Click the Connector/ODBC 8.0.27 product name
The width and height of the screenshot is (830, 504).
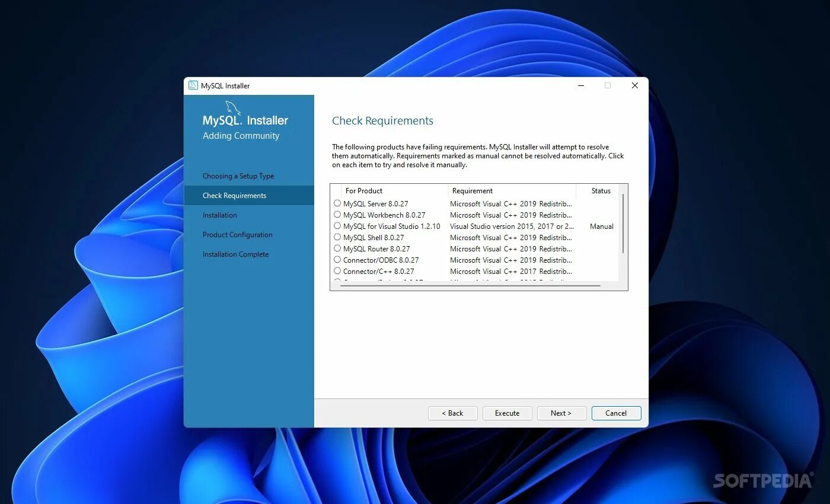click(x=381, y=260)
